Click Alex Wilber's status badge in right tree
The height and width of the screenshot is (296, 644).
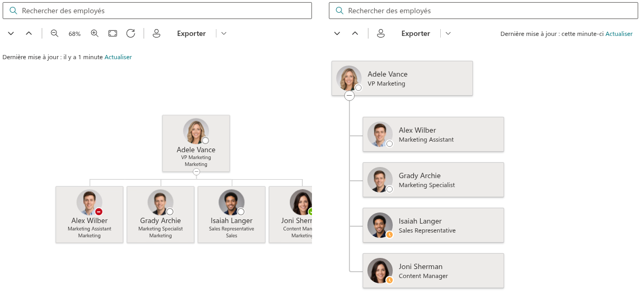[x=390, y=143]
